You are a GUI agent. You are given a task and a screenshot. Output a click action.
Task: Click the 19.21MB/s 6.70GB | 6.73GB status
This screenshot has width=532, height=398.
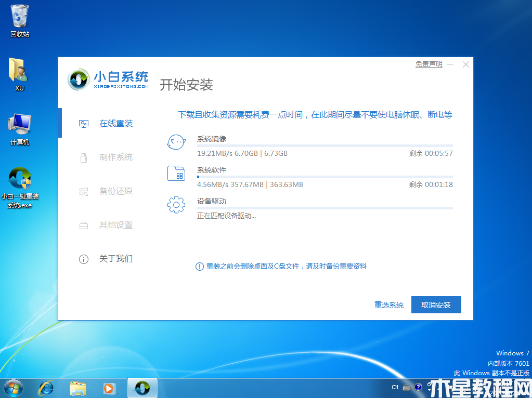(x=242, y=153)
